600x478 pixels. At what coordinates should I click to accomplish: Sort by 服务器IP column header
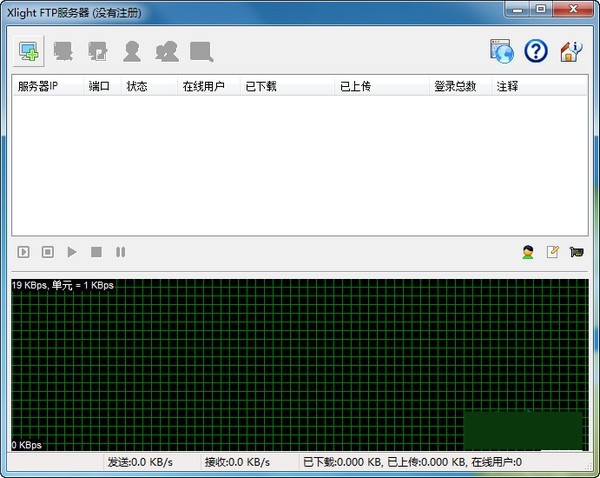click(40, 87)
